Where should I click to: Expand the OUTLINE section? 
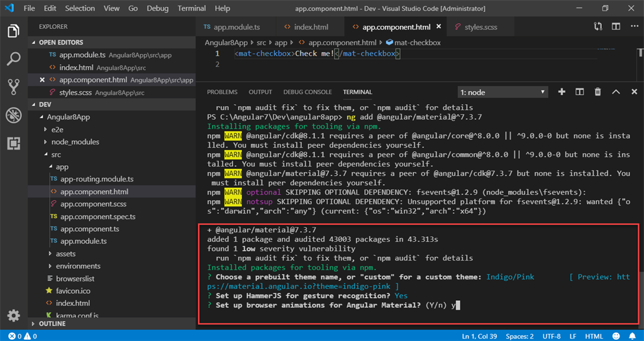tap(52, 324)
